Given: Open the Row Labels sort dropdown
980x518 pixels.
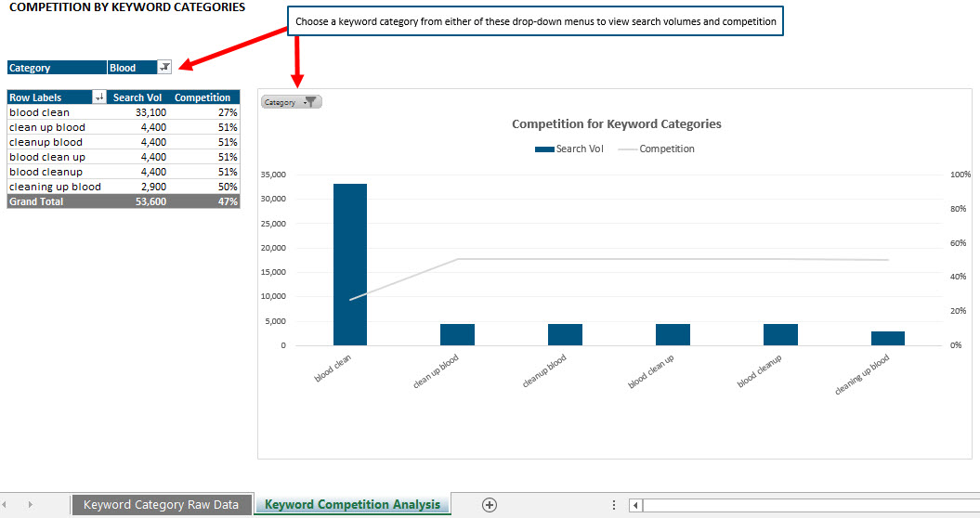Looking at the screenshot, I should tap(98, 97).
